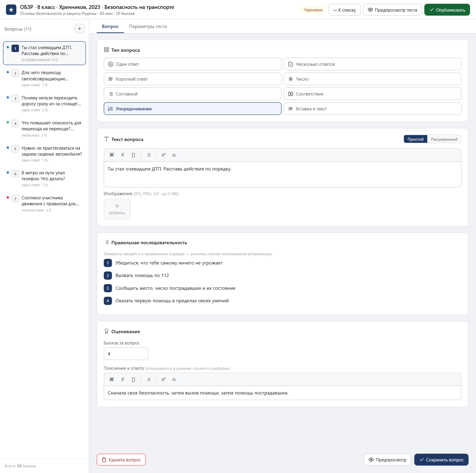The width and height of the screenshot is (476, 473).
Task: Click the Баллов за вопрос input field
Action: click(x=126, y=354)
